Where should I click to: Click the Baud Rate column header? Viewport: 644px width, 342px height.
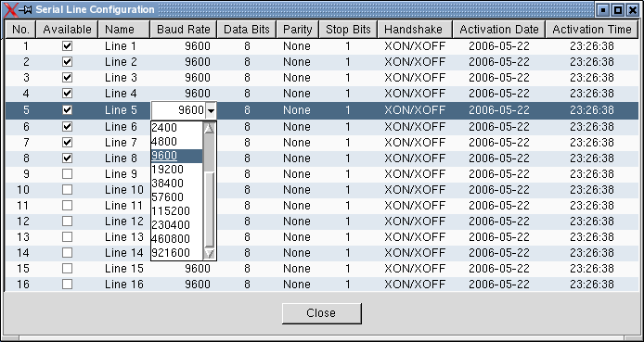coord(184,30)
